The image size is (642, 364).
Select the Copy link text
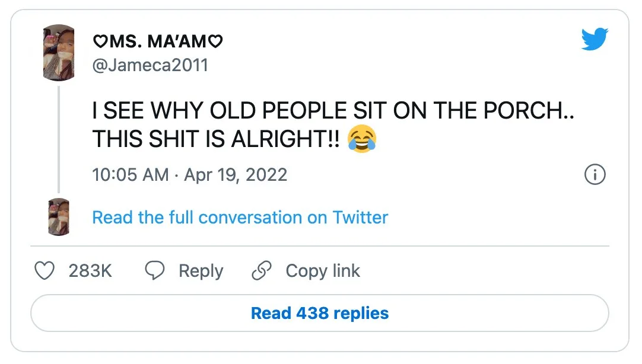coord(322,271)
